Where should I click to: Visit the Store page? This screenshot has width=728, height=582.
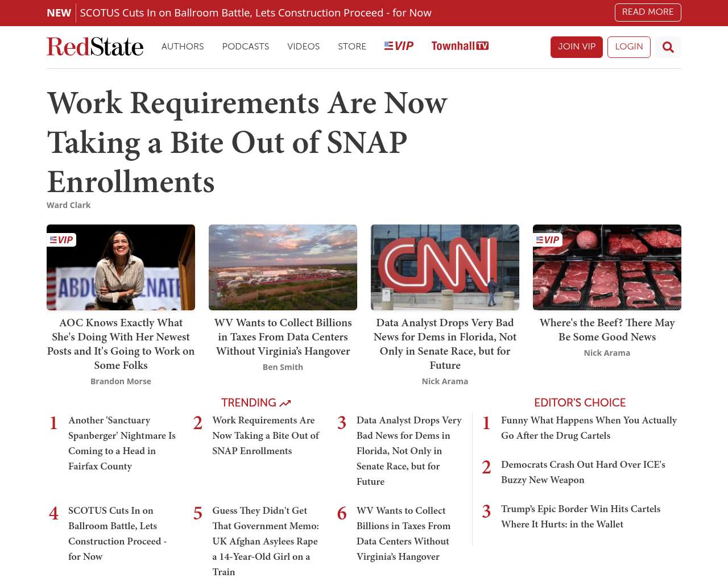[352, 47]
